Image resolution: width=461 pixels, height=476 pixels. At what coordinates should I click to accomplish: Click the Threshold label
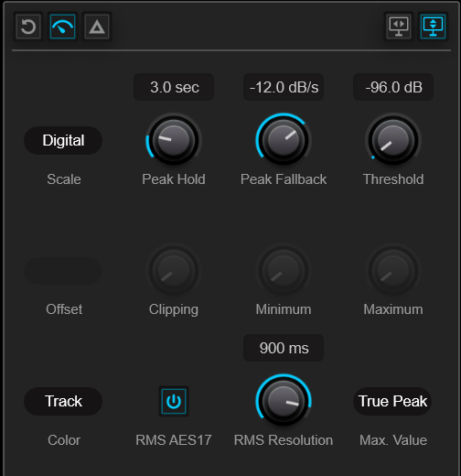[x=393, y=179]
